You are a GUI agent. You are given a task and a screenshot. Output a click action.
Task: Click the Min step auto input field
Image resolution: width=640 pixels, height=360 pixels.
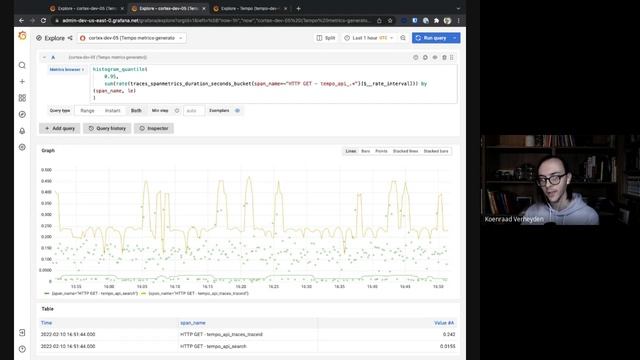click(194, 111)
